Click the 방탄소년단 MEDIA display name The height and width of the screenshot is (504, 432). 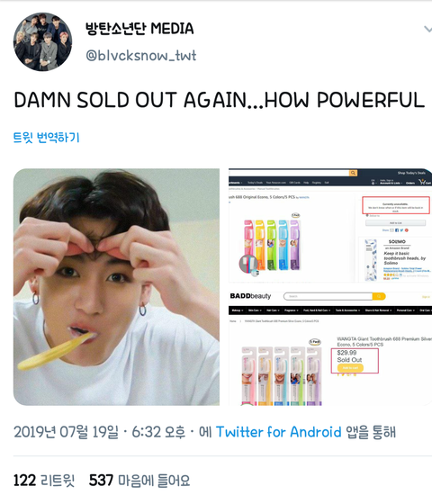[139, 29]
